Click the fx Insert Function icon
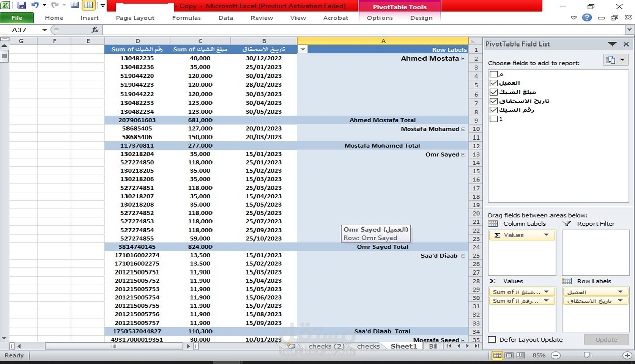This screenshot has width=635, height=364. point(95,30)
